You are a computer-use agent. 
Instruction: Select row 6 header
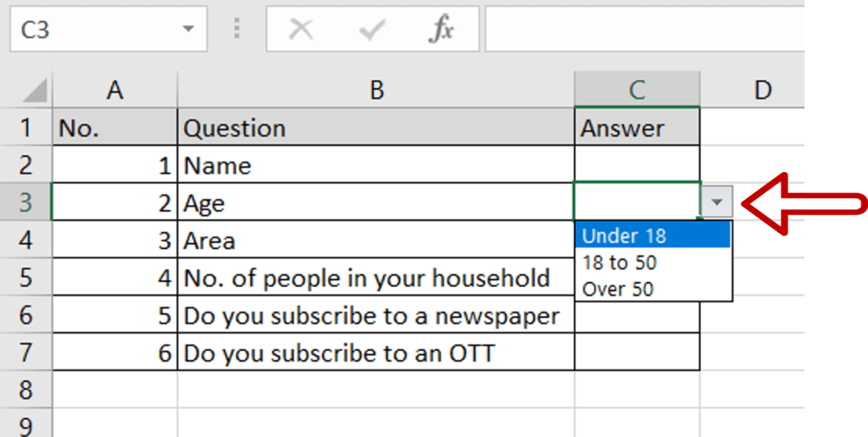26,314
